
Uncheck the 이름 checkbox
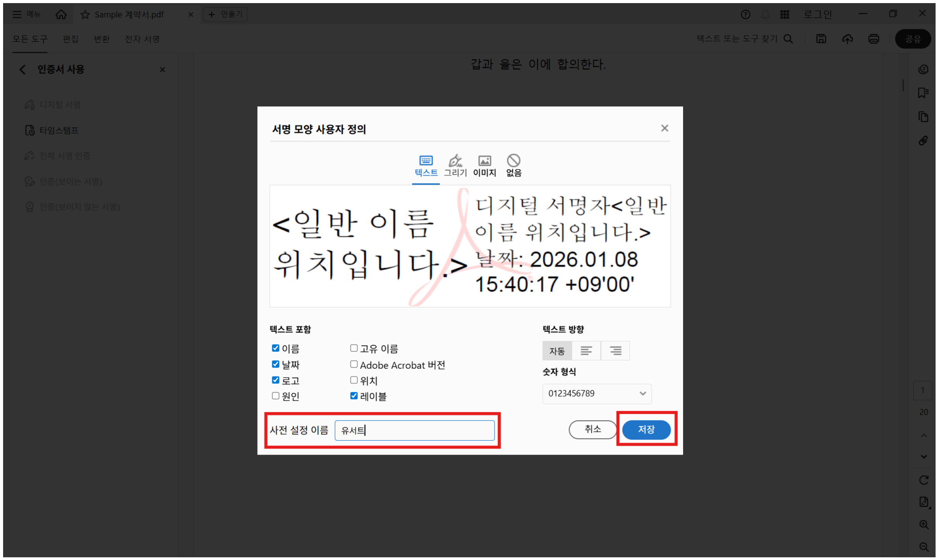coord(275,348)
